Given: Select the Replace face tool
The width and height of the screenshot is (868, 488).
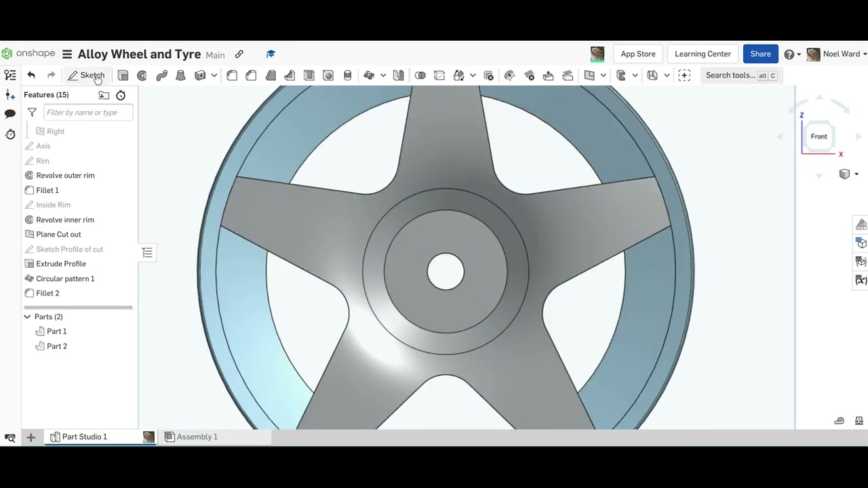Looking at the screenshot, I should (x=568, y=75).
